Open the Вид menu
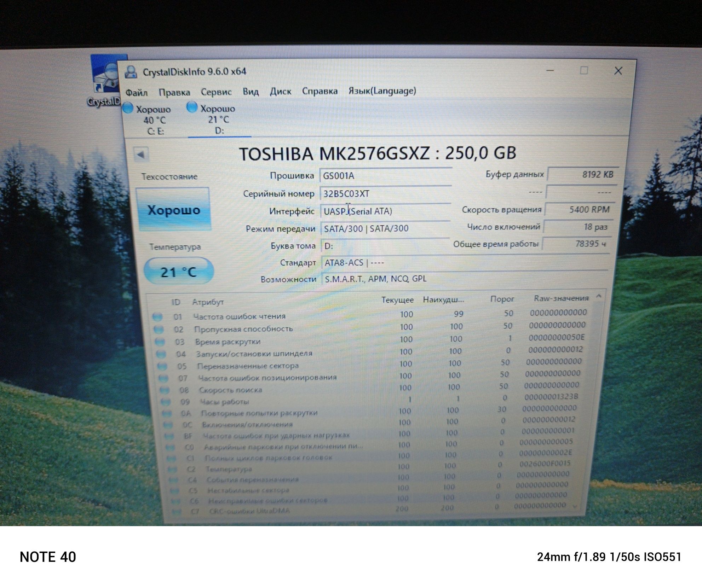The image size is (702, 588). pyautogui.click(x=251, y=92)
